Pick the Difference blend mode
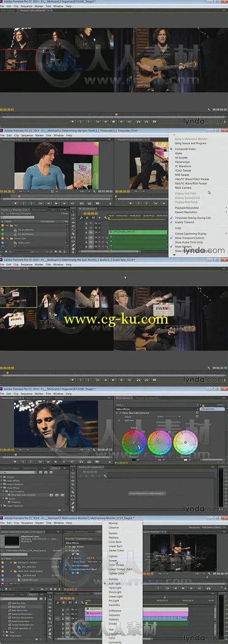This screenshot has height=644, width=228. 115,611
